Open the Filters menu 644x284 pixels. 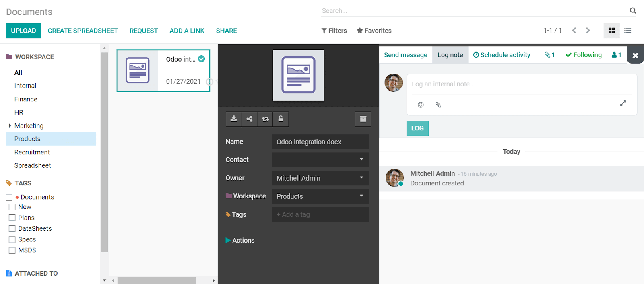[334, 31]
